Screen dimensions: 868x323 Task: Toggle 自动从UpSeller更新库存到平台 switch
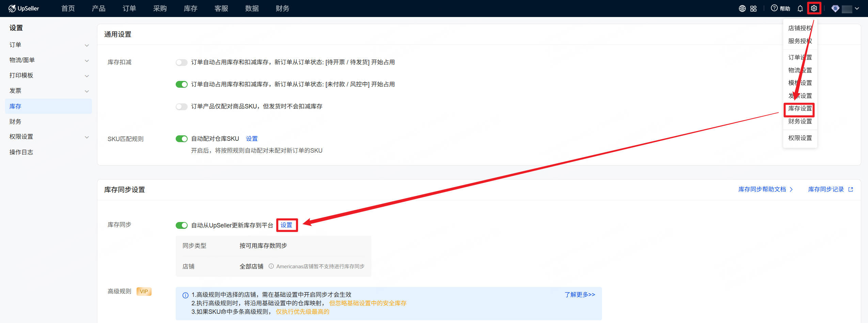click(x=182, y=225)
